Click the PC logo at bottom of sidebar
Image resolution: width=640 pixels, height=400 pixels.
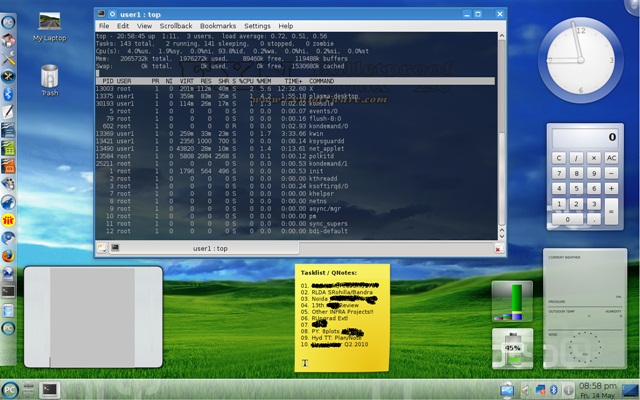8,328
